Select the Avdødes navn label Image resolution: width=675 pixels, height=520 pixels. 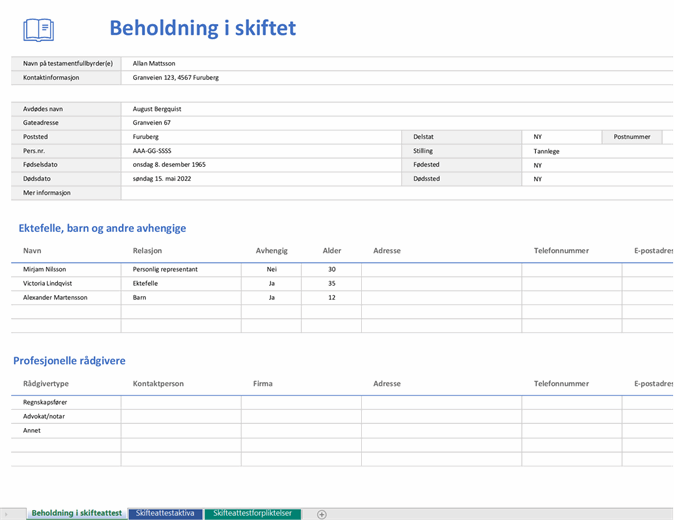pos(66,109)
